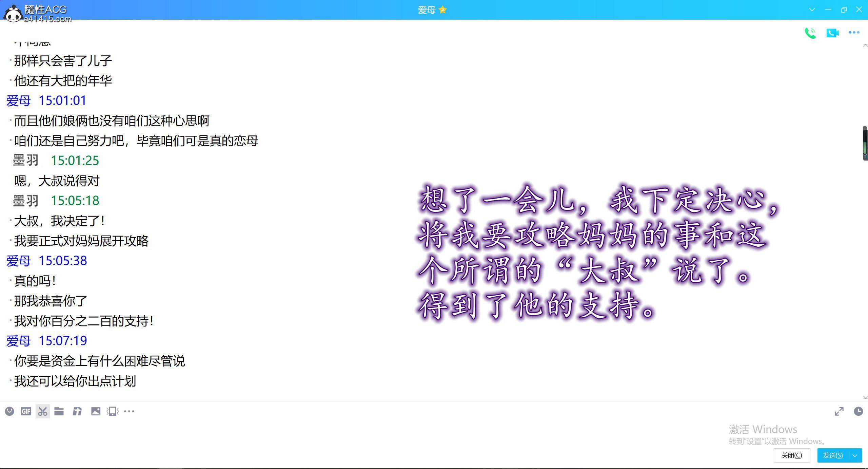Click the star icon next to 爱母 title

pos(442,10)
